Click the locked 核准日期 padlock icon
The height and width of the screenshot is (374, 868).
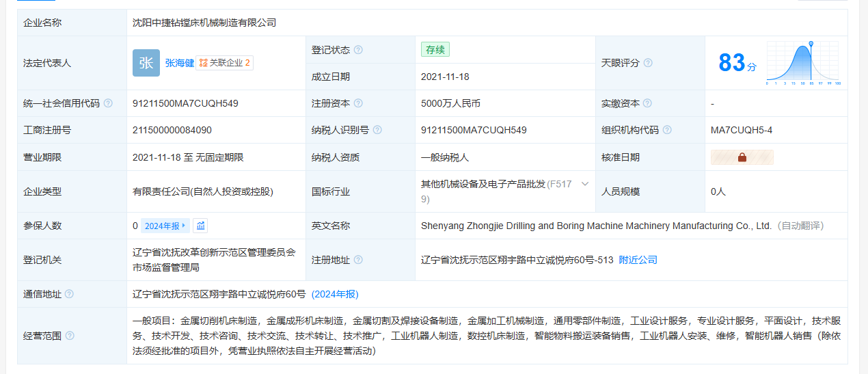(x=742, y=157)
